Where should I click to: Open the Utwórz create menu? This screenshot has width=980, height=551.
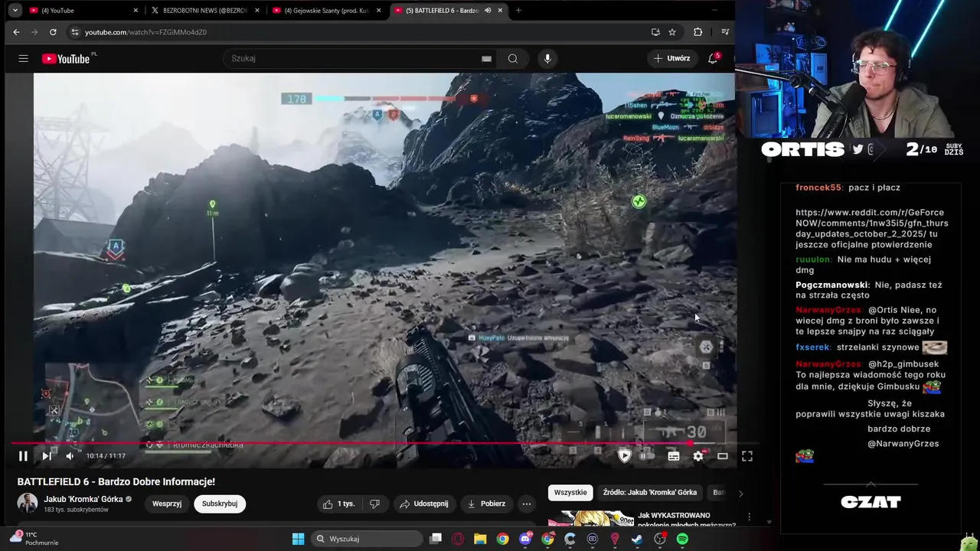672,58
